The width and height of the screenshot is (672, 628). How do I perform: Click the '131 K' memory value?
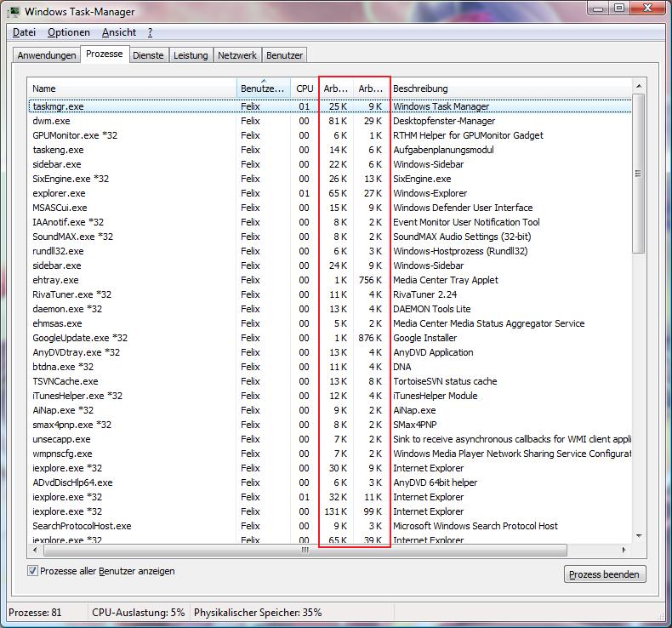point(335,511)
